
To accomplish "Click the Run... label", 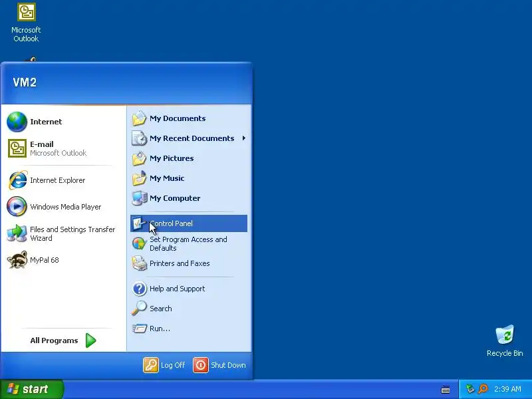I will pyautogui.click(x=160, y=329).
